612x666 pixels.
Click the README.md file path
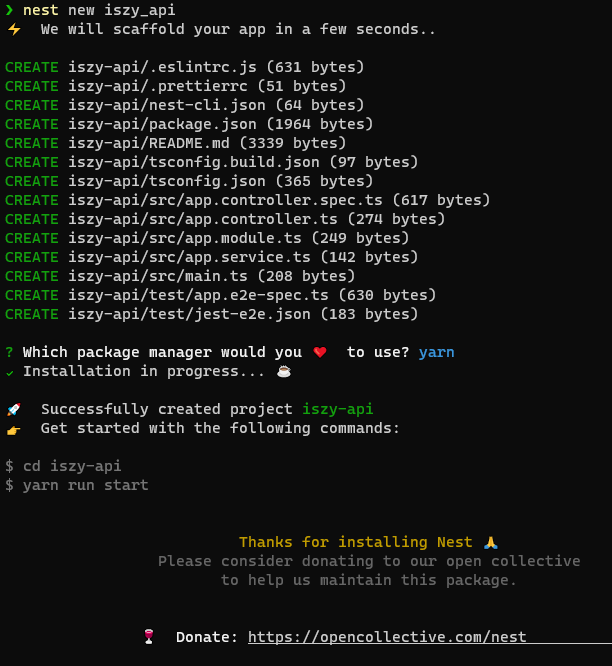162,143
